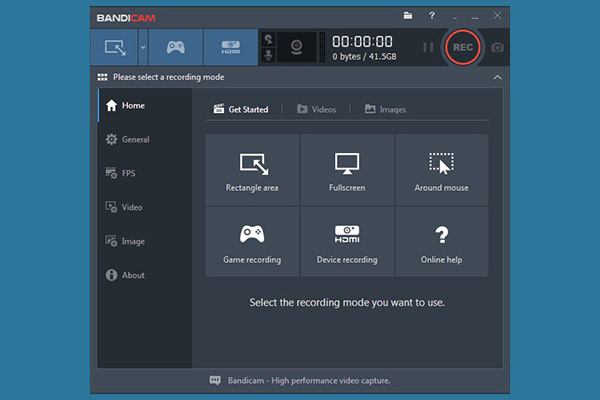Choose the Rectangle area tile
This screenshot has height=400, width=600.
[252, 170]
